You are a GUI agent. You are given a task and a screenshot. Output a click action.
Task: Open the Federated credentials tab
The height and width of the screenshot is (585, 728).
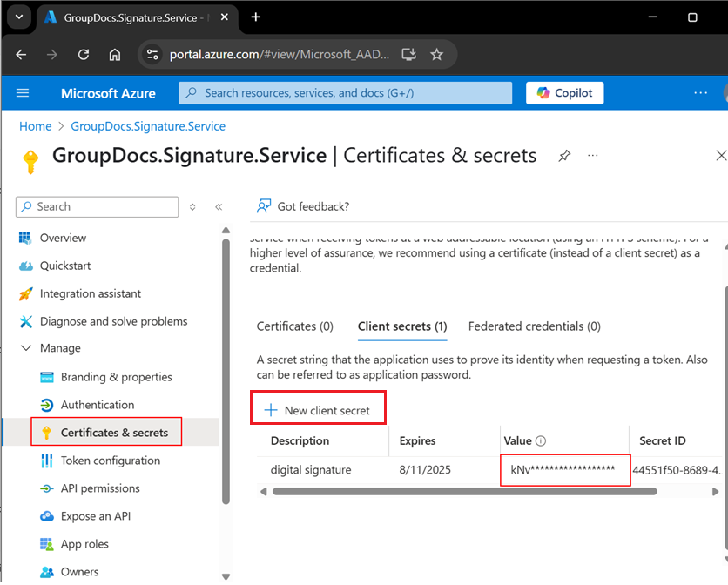pyautogui.click(x=534, y=326)
